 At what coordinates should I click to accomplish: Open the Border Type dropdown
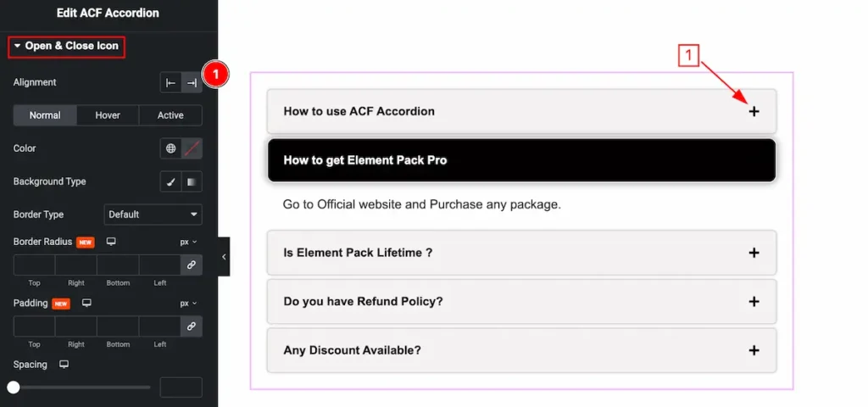coord(153,215)
